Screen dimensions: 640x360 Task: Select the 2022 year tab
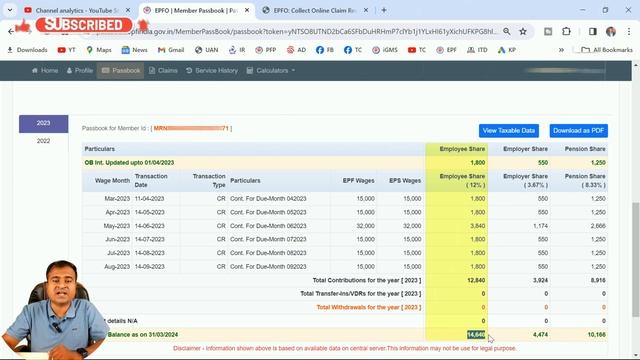point(44,141)
